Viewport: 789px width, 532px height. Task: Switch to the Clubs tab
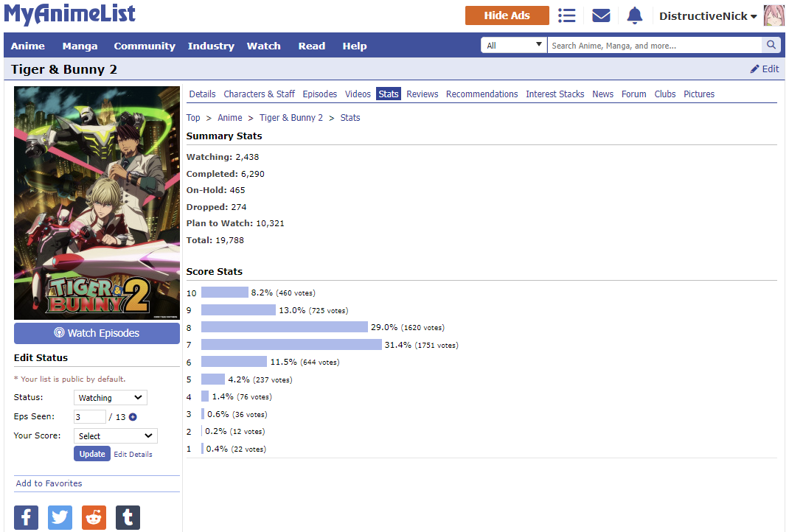(x=664, y=94)
